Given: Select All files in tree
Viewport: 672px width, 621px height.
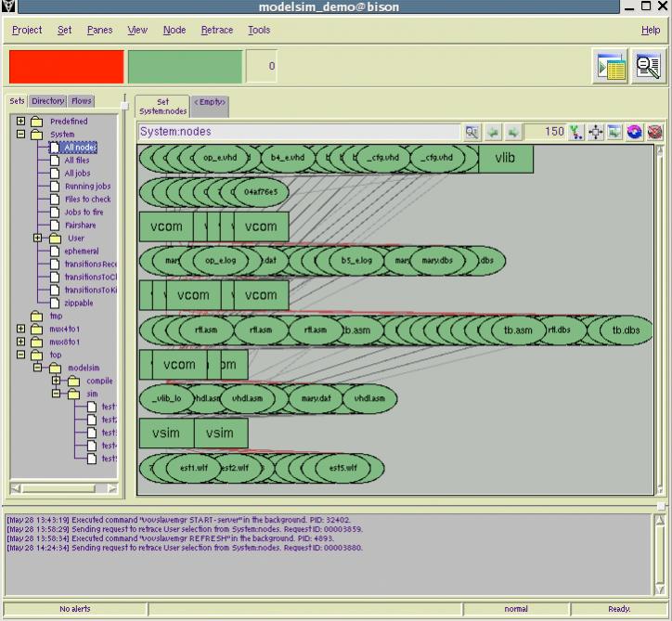Looking at the screenshot, I should coord(77,161).
